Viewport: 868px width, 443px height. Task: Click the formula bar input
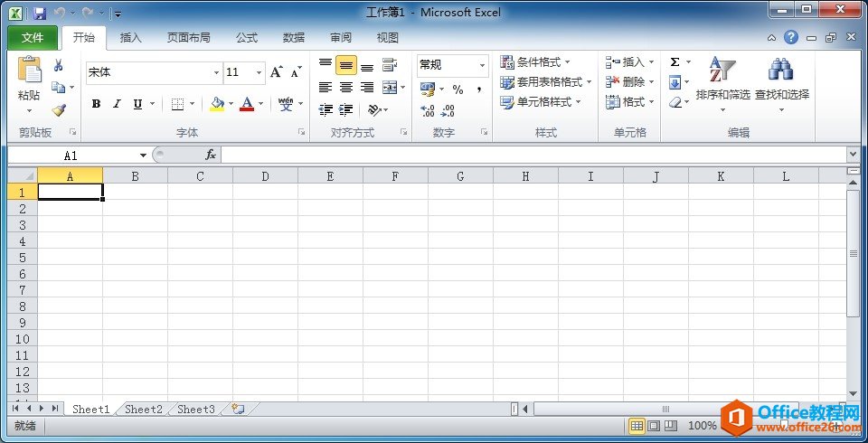(533, 156)
